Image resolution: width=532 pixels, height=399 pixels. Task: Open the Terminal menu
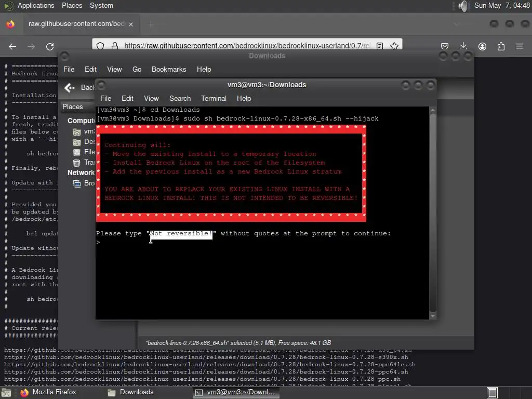(214, 98)
